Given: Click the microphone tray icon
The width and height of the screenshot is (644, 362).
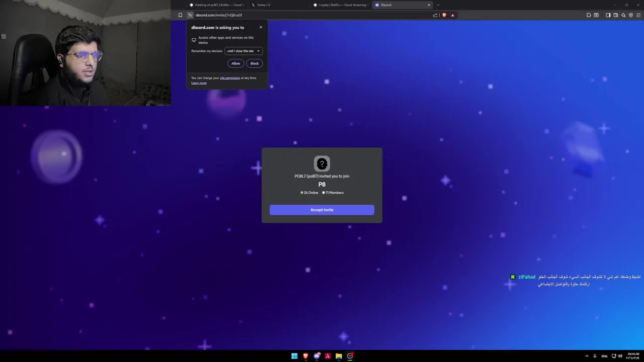Looking at the screenshot, I should click(595, 356).
